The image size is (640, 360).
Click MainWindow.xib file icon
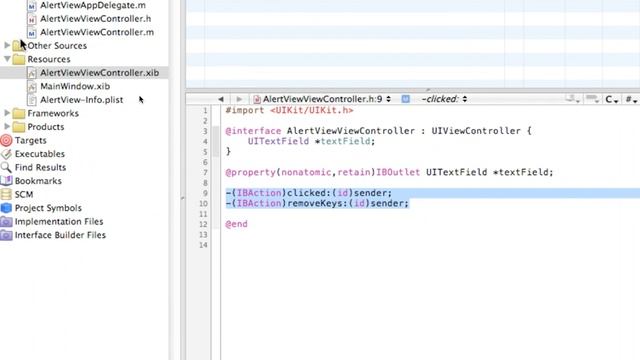[x=32, y=86]
